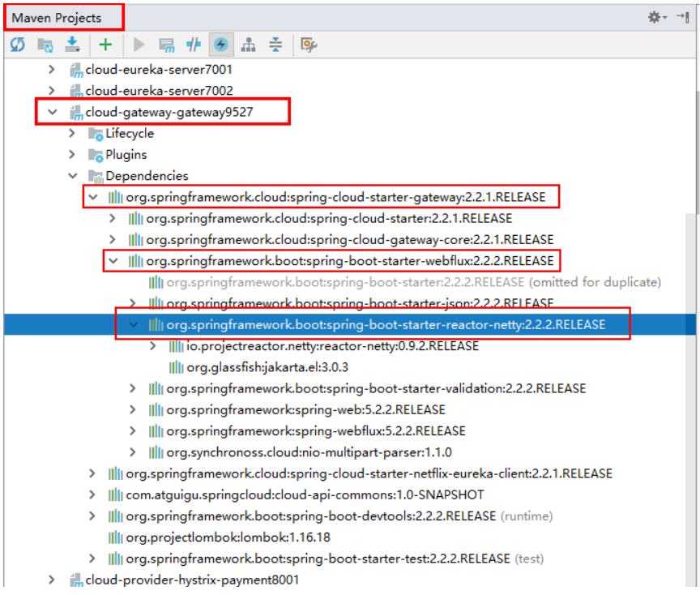Click the Reimport All Maven Projects icon
This screenshot has width=700, height=595.
click(18, 45)
